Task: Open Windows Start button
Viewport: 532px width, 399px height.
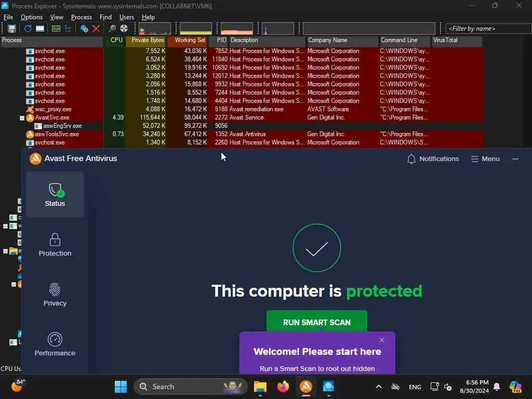Action: [121, 387]
